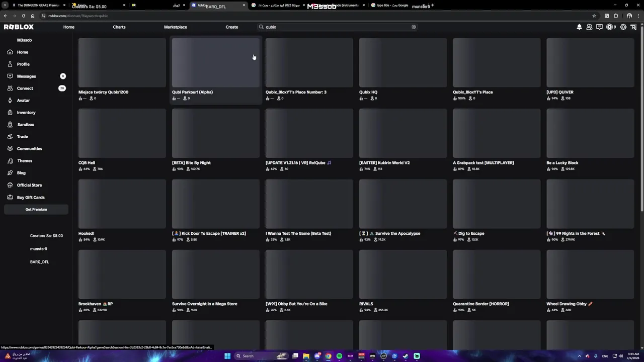The image size is (644, 362).
Task: Click the Buy Gift Cards sidebar icon
Action: point(10,198)
